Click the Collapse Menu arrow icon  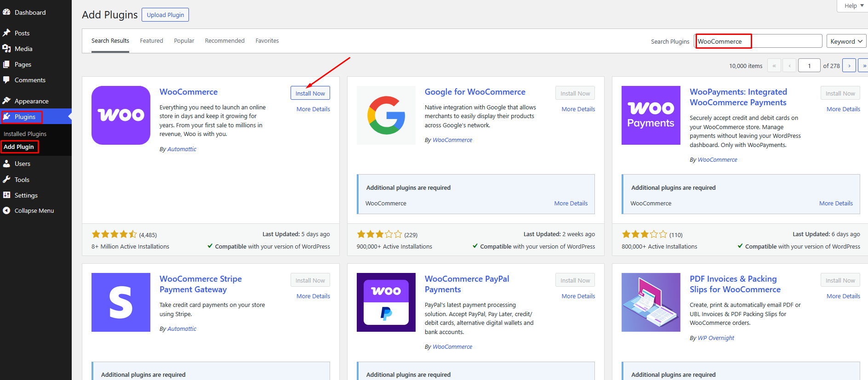(6, 210)
